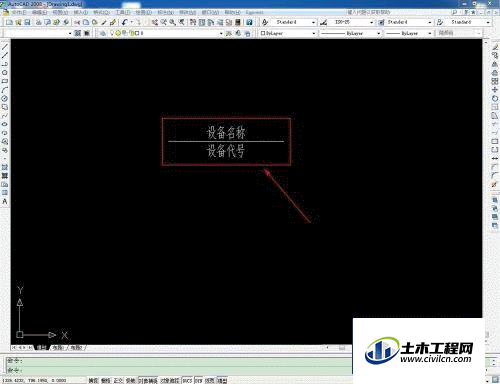Open the Format (格式) menu
Screen dimensions: 500x384
pyautogui.click(x=101, y=12)
